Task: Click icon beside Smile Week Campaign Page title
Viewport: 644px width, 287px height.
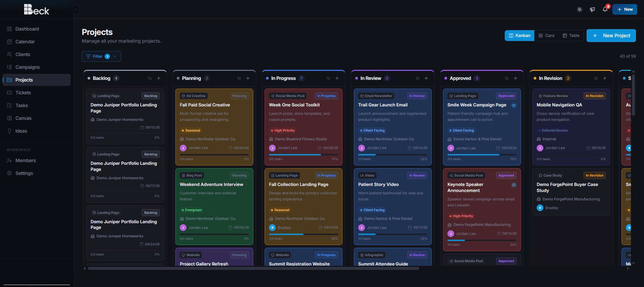Action: [x=514, y=105]
